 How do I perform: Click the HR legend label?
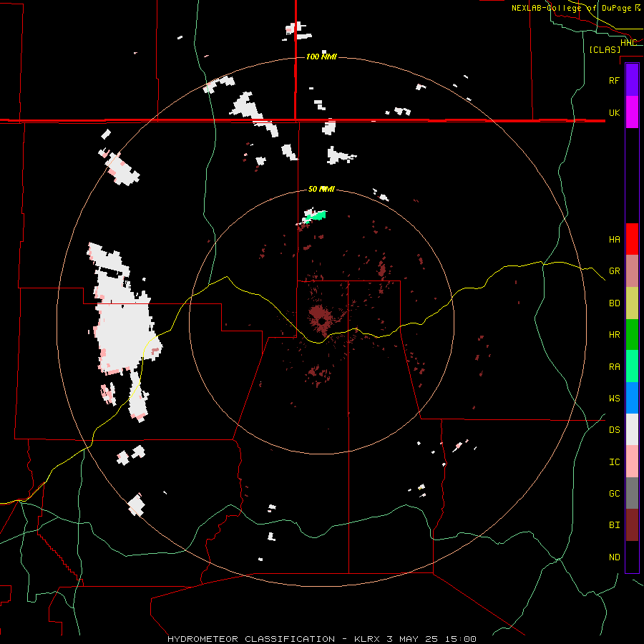[614, 335]
